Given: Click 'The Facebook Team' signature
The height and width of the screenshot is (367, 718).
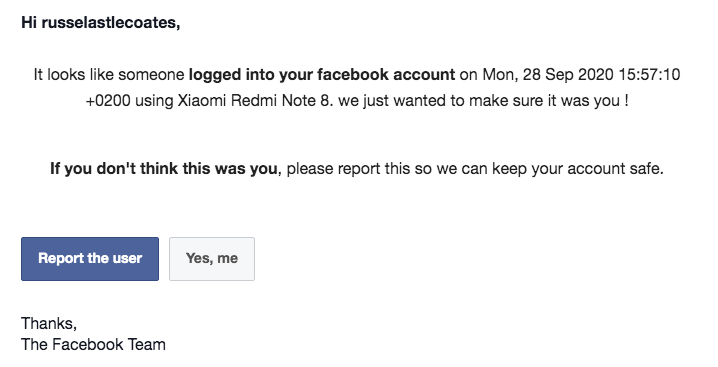Looking at the screenshot, I should tap(93, 345).
